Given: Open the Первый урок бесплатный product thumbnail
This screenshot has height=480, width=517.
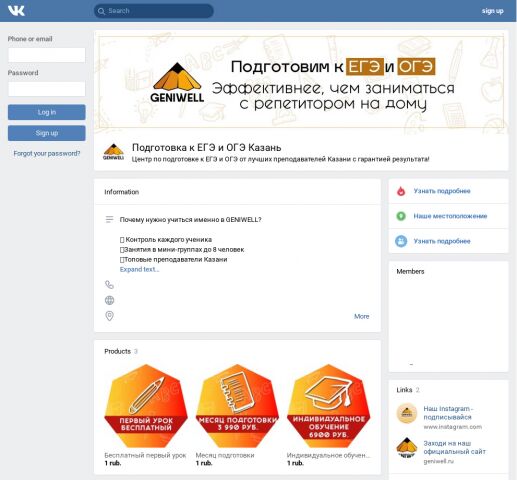Looking at the screenshot, I should pyautogui.click(x=146, y=406).
